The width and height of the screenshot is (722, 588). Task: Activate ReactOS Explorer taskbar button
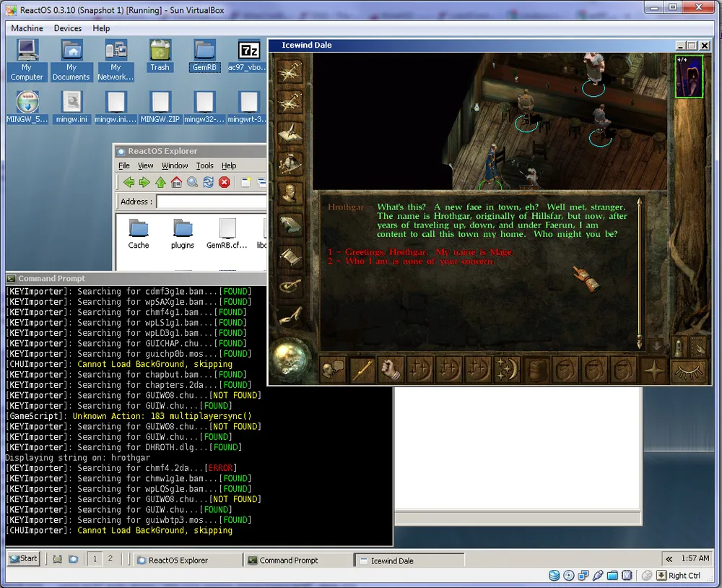188,561
